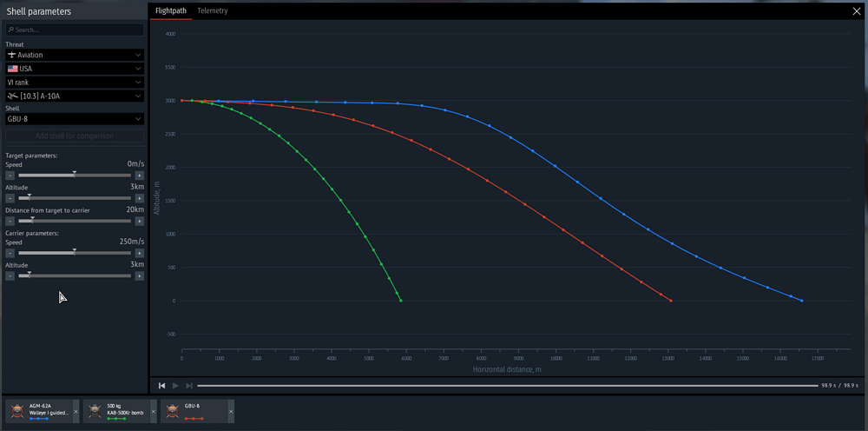This screenshot has height=431, width=868.
Task: Click the skip-to-end playback icon
Action: pos(189,386)
